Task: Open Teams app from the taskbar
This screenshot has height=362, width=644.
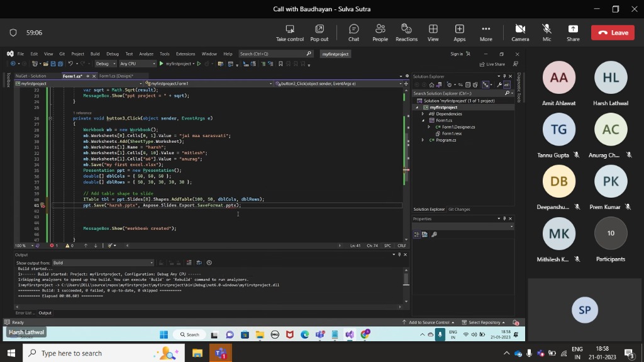Action: click(x=221, y=353)
